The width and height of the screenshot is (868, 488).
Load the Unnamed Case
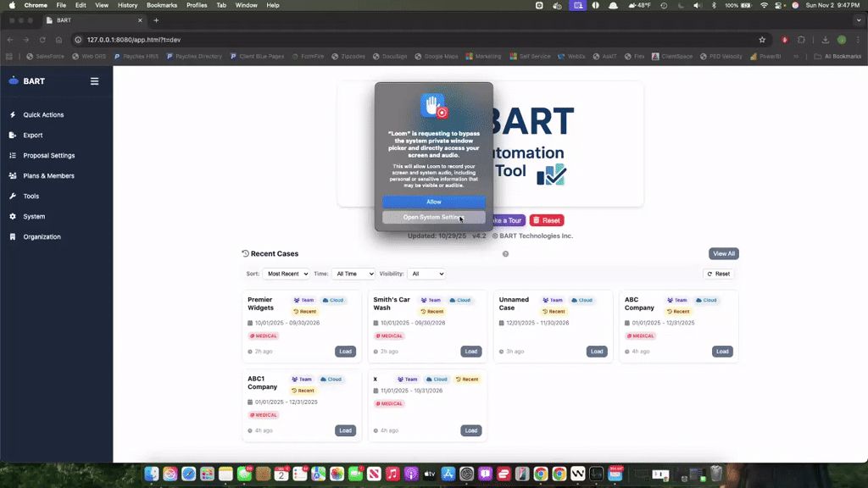tap(597, 352)
